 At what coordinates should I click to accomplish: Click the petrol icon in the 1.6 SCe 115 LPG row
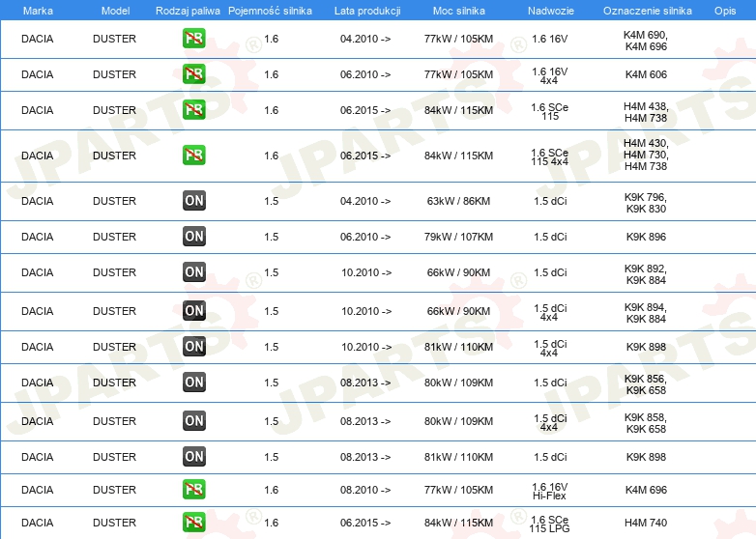tap(193, 523)
